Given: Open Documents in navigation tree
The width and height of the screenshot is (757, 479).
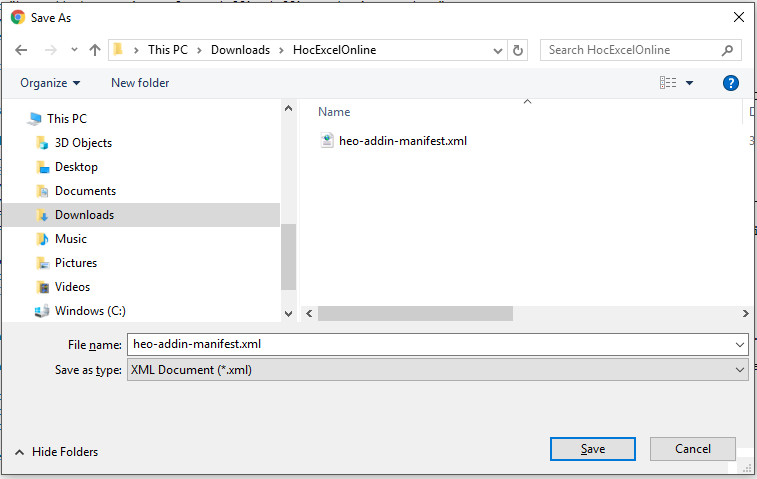Looking at the screenshot, I should click(85, 191).
